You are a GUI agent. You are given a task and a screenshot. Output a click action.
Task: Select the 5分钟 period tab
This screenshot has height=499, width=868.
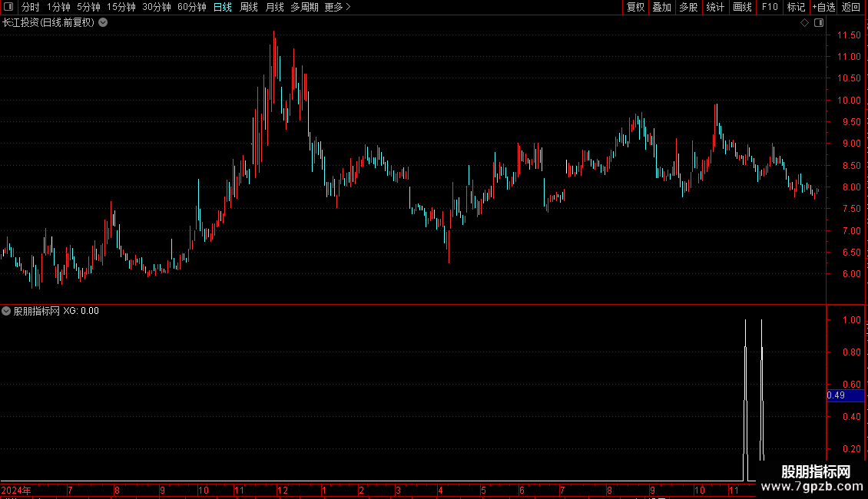[88, 7]
